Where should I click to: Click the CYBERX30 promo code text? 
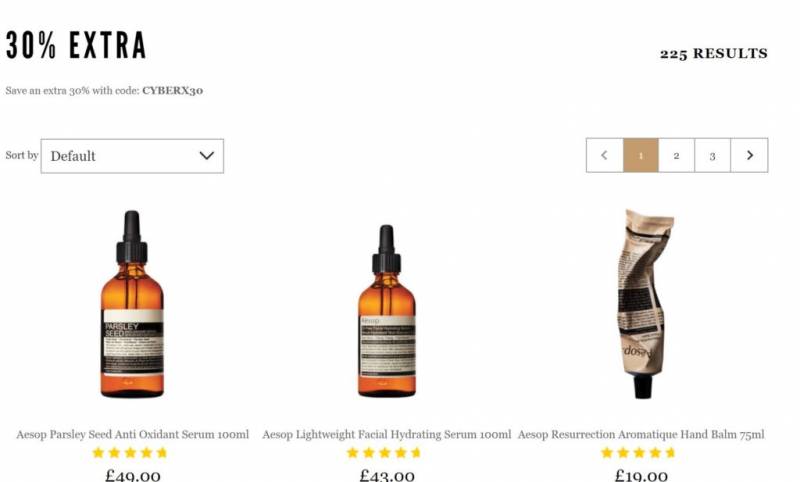pos(172,91)
